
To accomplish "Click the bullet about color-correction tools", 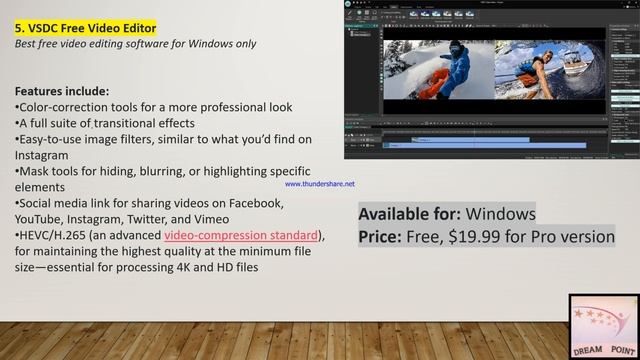I will (x=153, y=107).
